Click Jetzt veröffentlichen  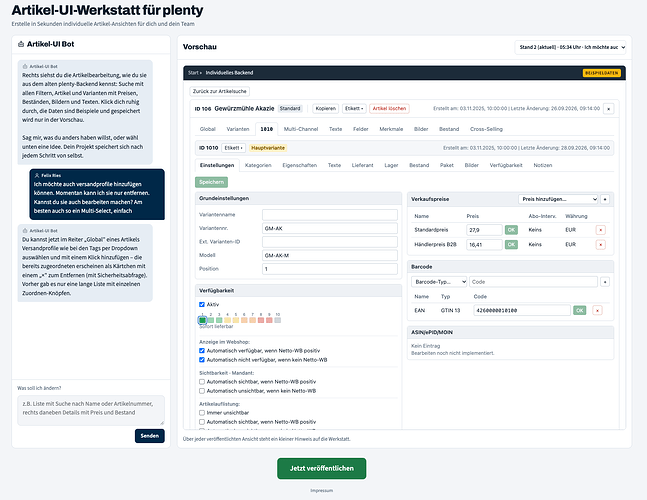click(x=321, y=469)
